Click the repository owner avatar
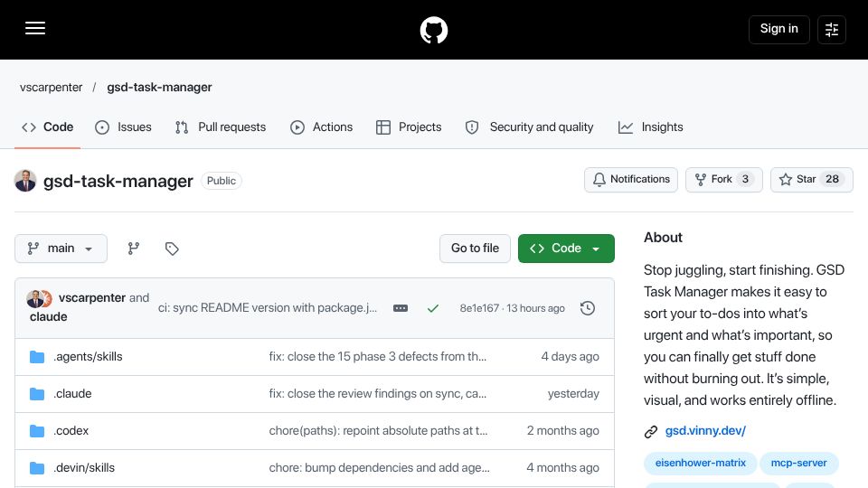The width and height of the screenshot is (868, 488). (25, 181)
